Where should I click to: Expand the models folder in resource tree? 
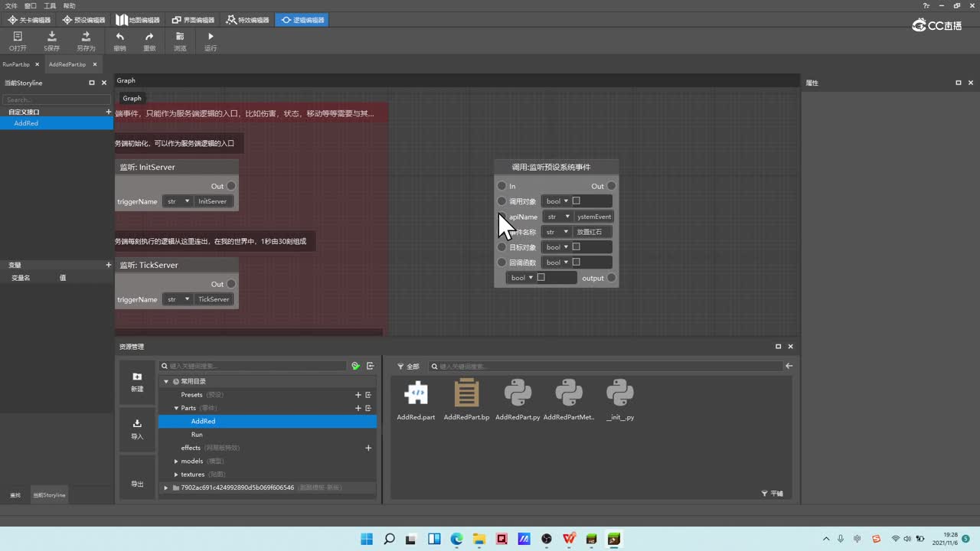pos(176,461)
